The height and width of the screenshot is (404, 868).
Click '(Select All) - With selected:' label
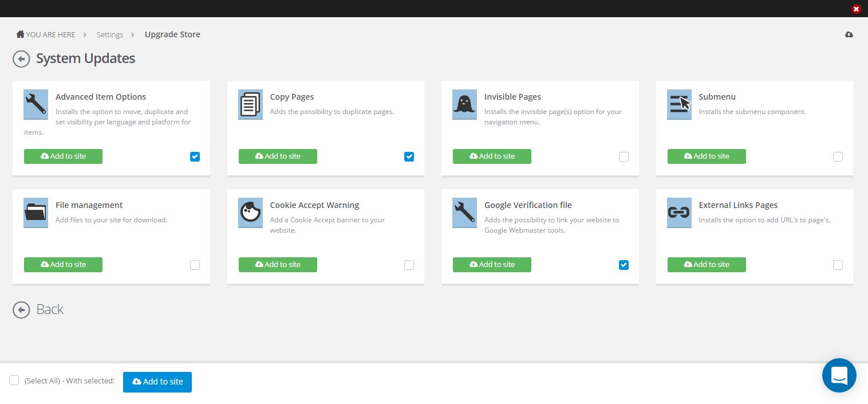pos(70,381)
